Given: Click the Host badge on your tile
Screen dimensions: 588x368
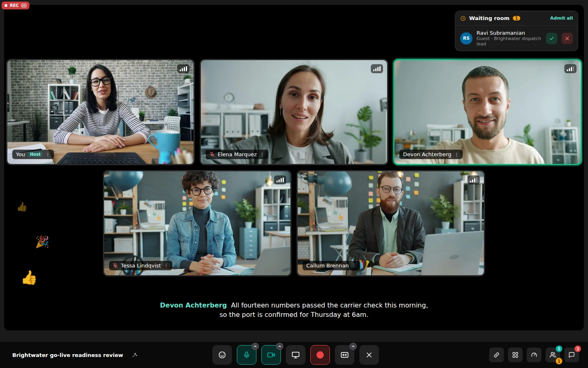Looking at the screenshot, I should (35, 154).
